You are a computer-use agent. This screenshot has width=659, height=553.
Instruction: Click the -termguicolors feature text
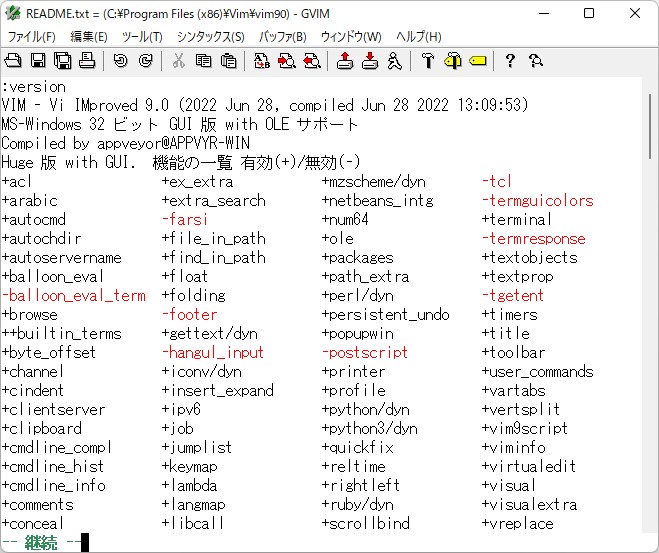[x=538, y=200]
